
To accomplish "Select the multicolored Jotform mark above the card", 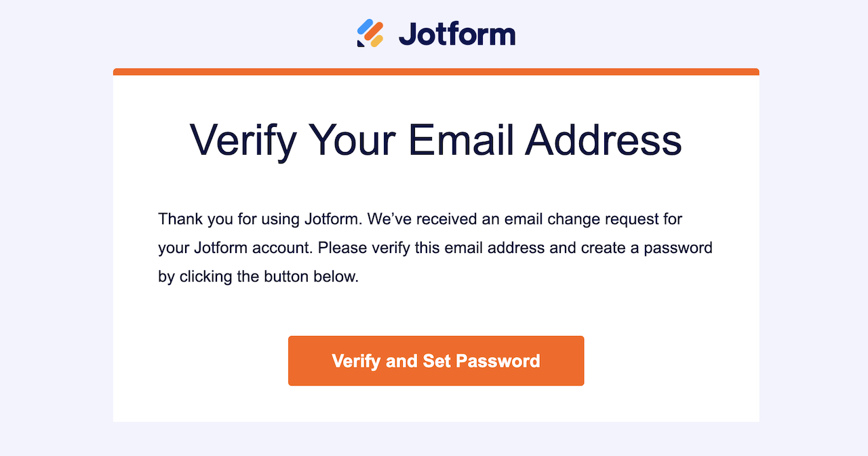I will click(x=370, y=32).
